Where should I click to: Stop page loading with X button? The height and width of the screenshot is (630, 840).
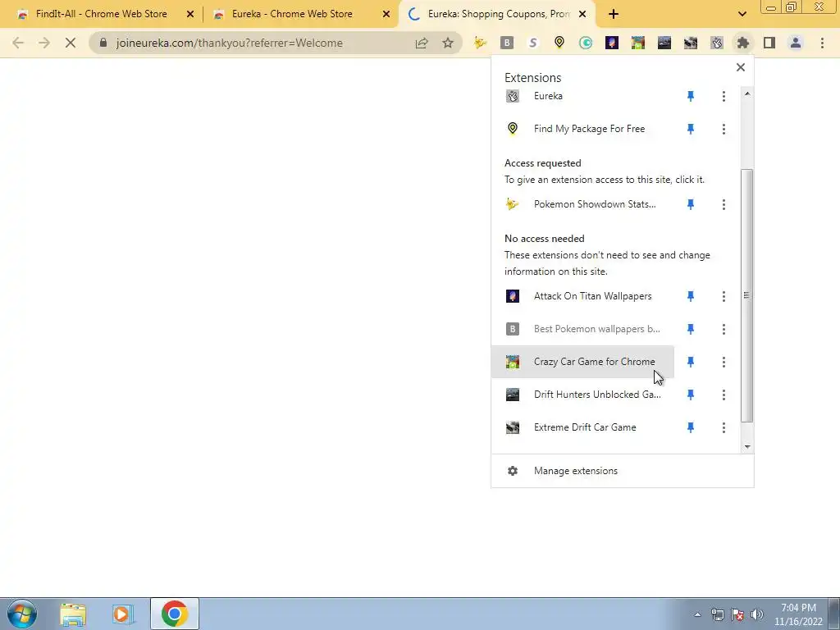[71, 43]
